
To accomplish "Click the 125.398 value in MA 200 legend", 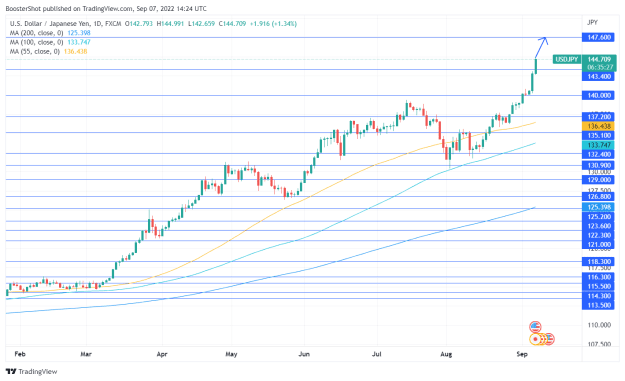I will point(79,33).
